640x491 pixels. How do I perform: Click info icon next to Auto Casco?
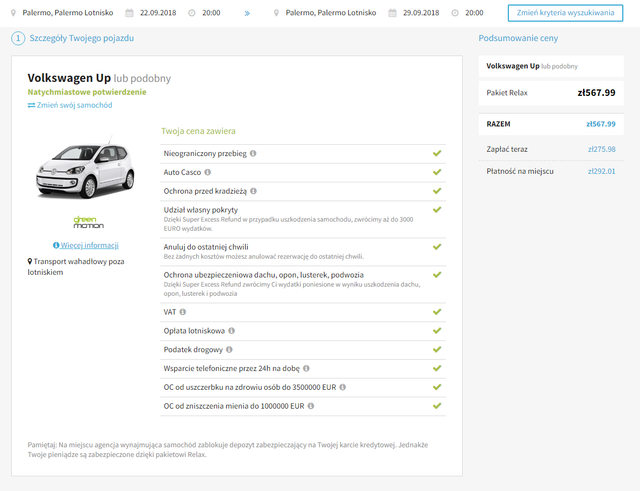(x=207, y=172)
